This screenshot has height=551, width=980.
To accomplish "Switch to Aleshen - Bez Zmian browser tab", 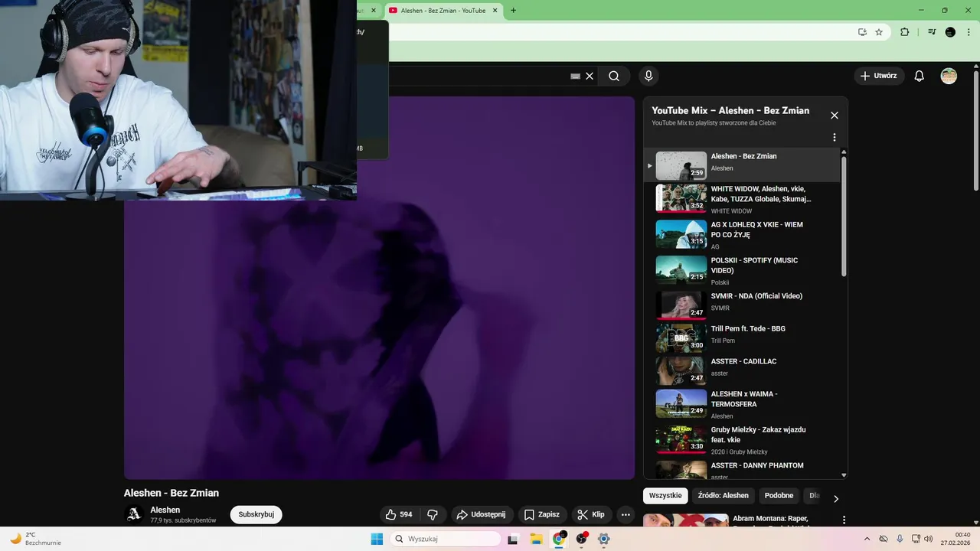I will (x=443, y=11).
